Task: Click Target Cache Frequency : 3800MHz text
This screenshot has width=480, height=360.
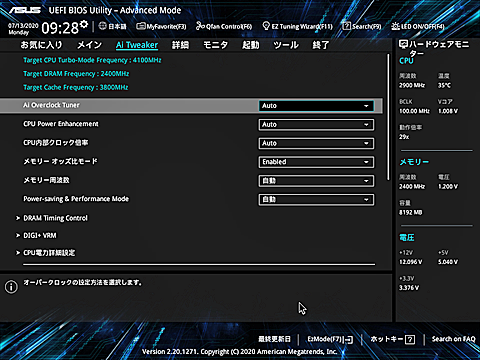Action: coord(76,87)
